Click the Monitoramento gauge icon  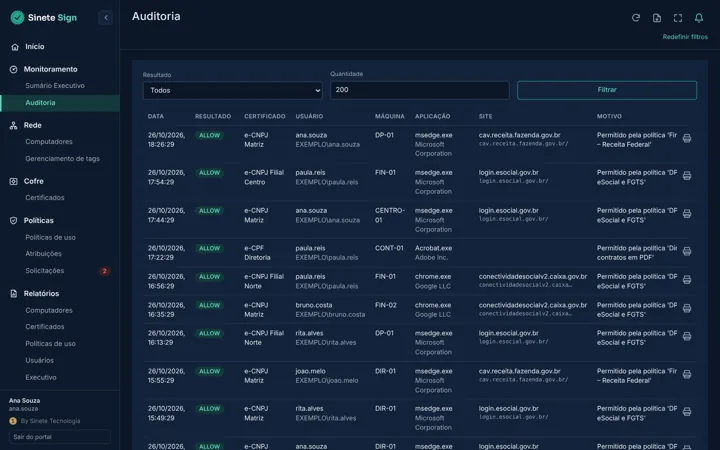point(13,69)
